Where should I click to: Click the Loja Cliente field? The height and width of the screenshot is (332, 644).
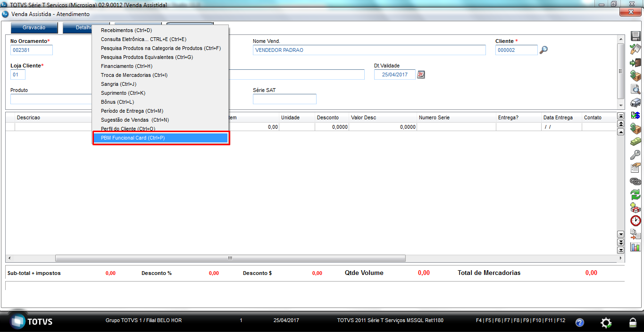(18, 75)
